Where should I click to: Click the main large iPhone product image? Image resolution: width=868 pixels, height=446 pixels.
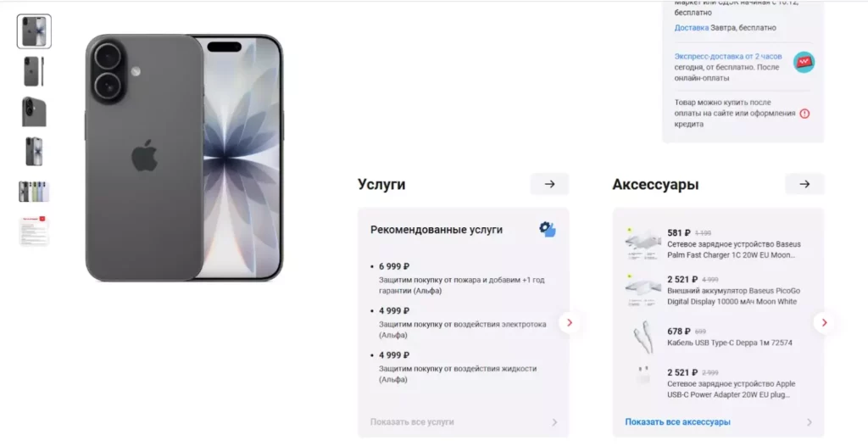coord(184,158)
